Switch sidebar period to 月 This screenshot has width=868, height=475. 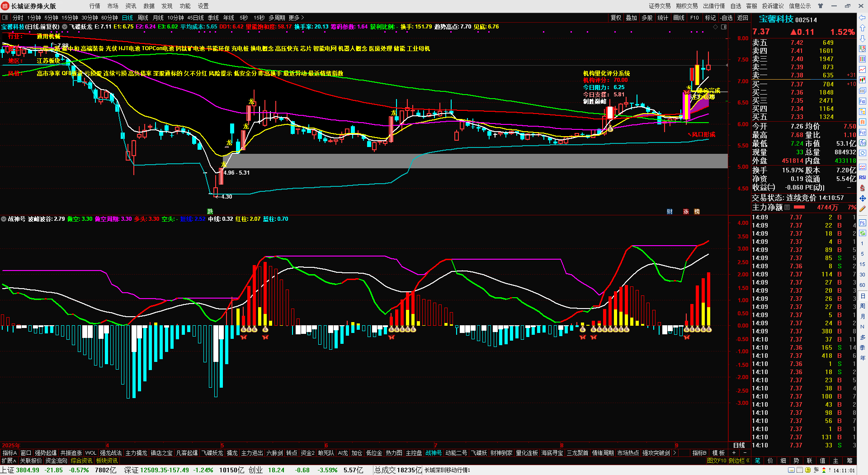coord(863,317)
